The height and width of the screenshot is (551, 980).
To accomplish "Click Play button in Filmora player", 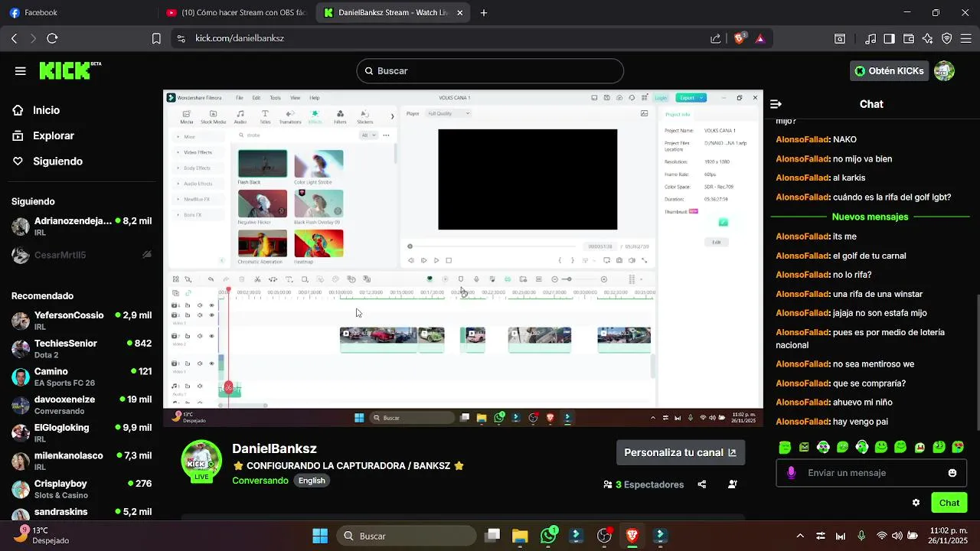I will coord(436,260).
